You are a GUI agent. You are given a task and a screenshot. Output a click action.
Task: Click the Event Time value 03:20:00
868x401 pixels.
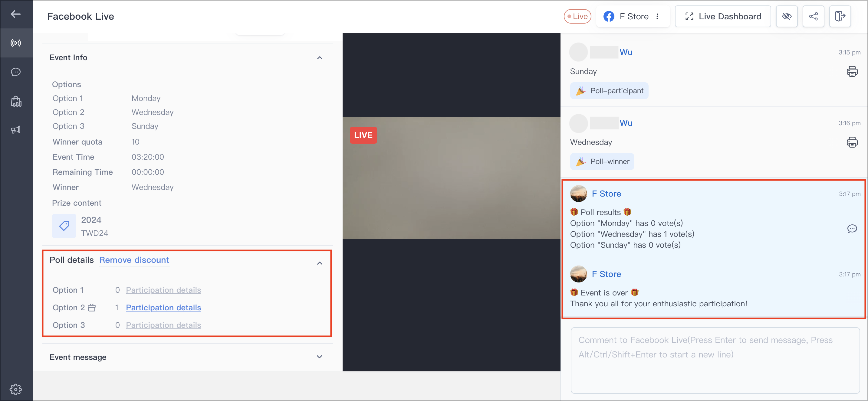pyautogui.click(x=148, y=157)
